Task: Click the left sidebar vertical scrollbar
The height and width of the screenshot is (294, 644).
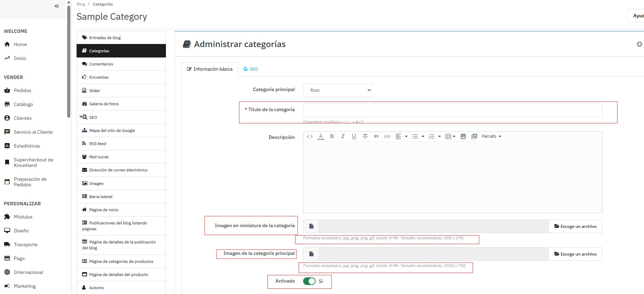Action: coord(69,62)
